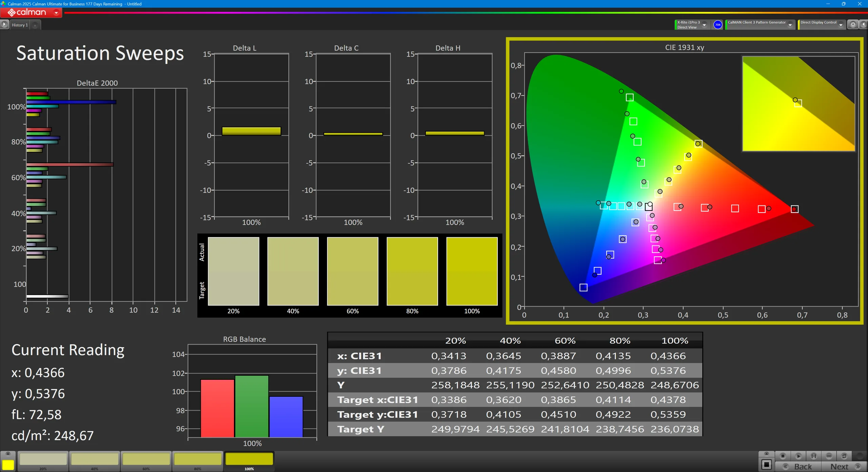Switch to the History 1 tab
The height and width of the screenshot is (472, 868).
click(x=20, y=25)
